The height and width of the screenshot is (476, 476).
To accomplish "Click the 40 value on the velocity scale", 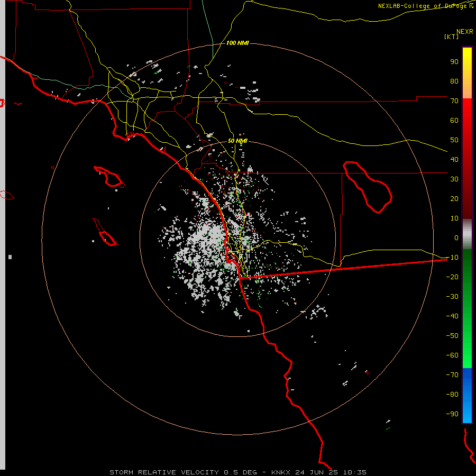I will 454,159.
